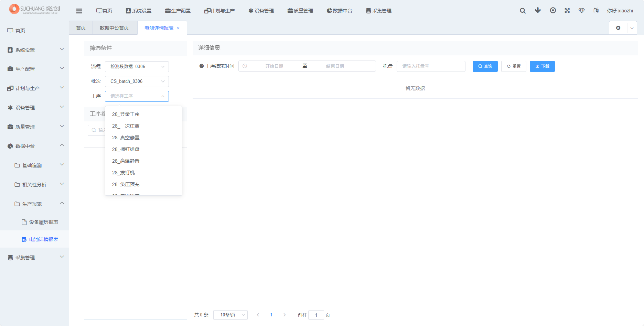Open 系统设置 in the top navigation
The width and height of the screenshot is (644, 326).
tap(139, 11)
